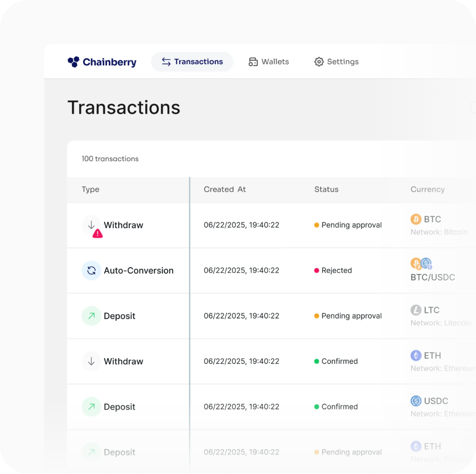This screenshot has width=476, height=474.
Task: Sort by the Created At column header
Action: tap(225, 190)
